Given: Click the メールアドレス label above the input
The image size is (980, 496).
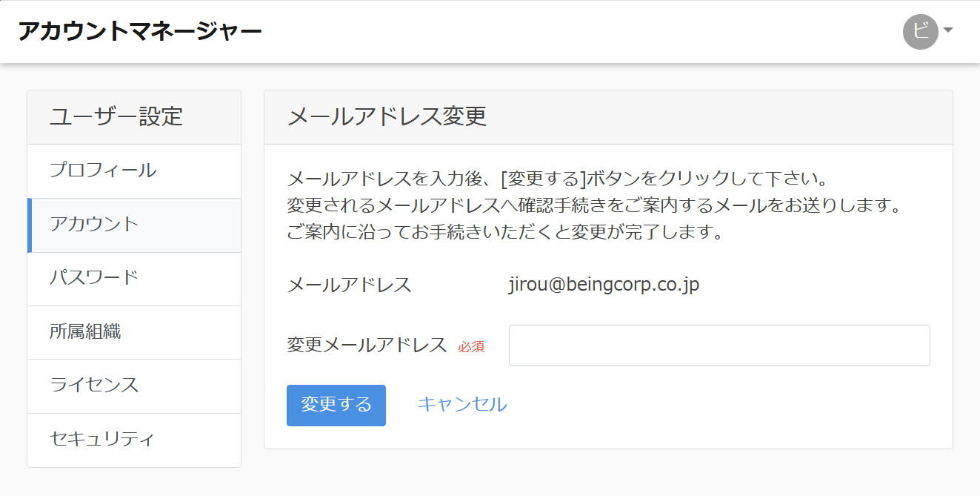Looking at the screenshot, I should click(349, 285).
